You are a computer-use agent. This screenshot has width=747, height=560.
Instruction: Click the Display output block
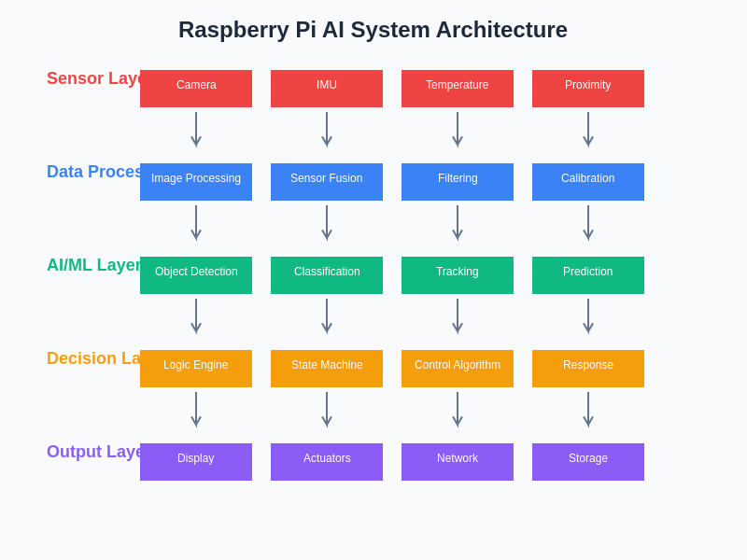(x=196, y=462)
